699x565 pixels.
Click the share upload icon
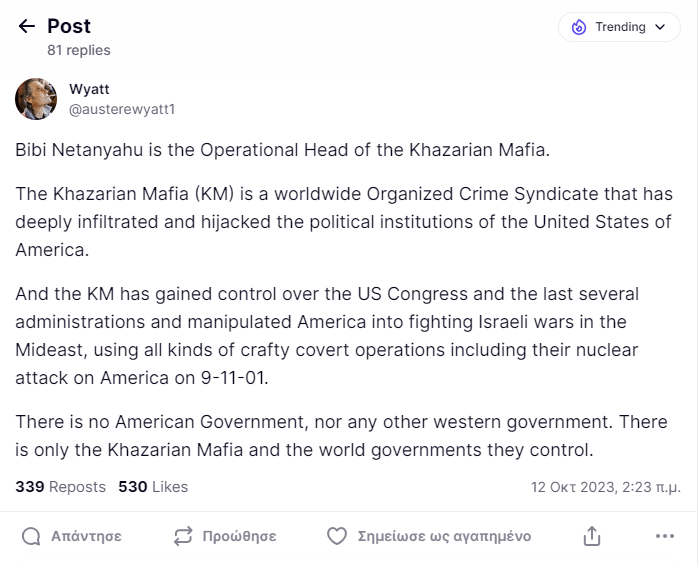click(x=592, y=536)
